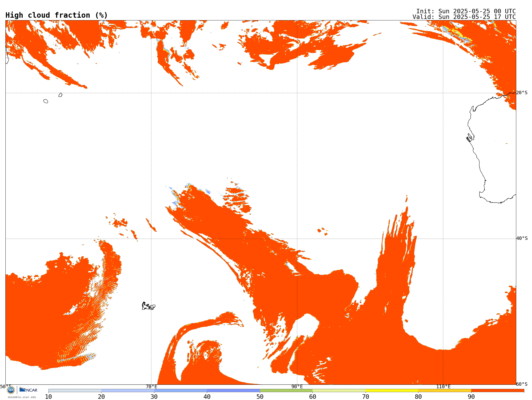Click the "Init: Sun 2025-05-25 00 UTC" text

(x=466, y=11)
